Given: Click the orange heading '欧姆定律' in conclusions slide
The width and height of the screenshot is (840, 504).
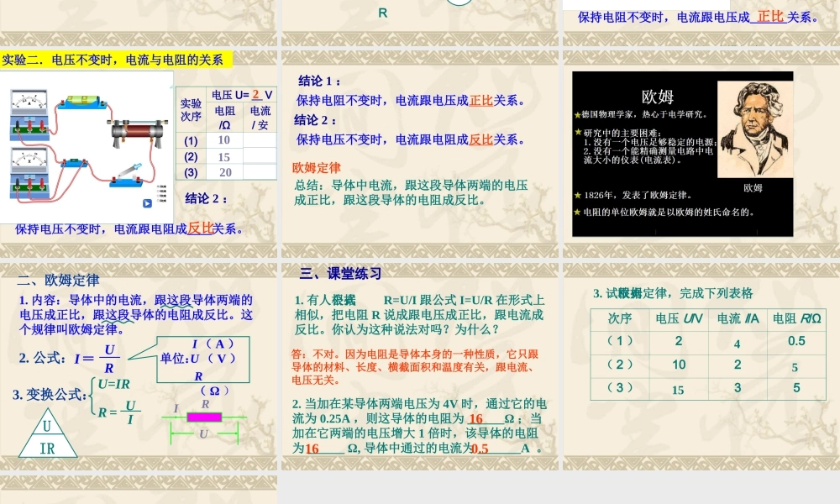Looking at the screenshot, I should 317,168.
